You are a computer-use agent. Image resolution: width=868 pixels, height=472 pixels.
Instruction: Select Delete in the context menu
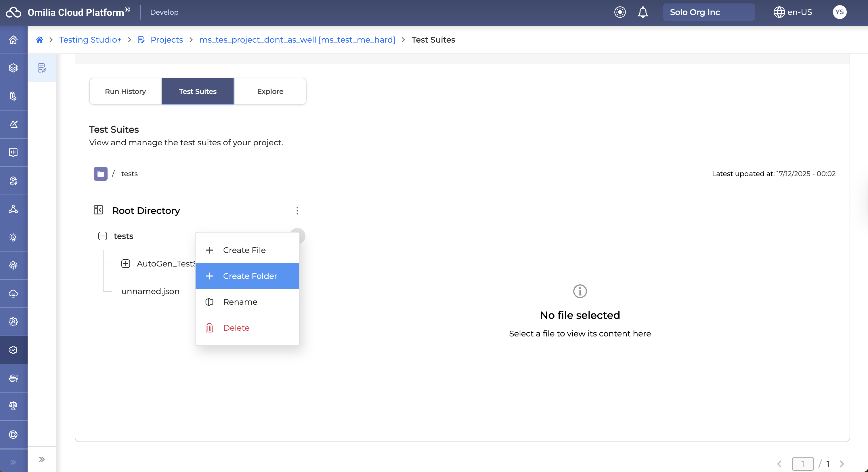[236, 327]
